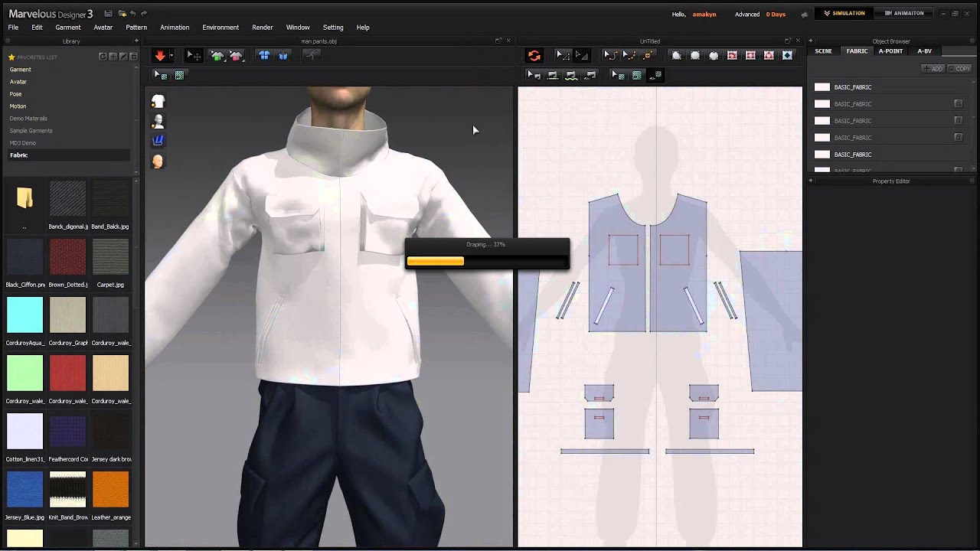Select the CorduroyAqua fabric thumbnail
The width and height of the screenshot is (980, 551).
[x=24, y=315]
